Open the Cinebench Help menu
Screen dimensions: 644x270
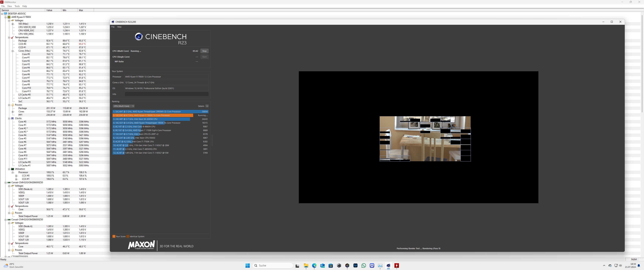tap(119, 27)
